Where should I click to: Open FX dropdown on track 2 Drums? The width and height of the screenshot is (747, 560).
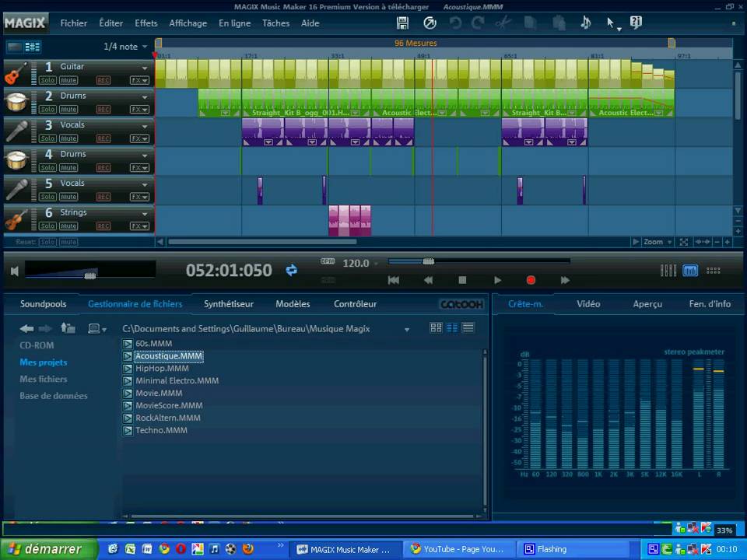139,110
